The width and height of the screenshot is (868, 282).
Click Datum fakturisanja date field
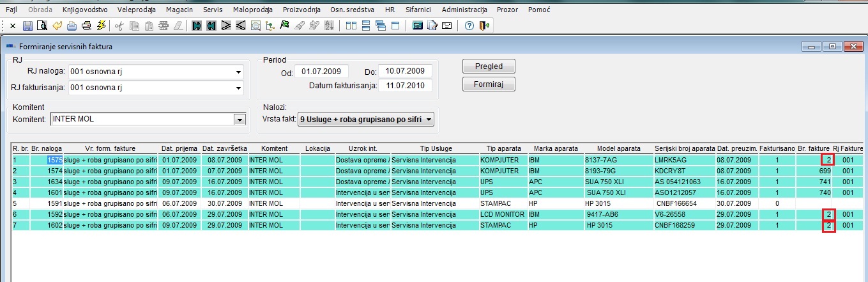(x=405, y=86)
